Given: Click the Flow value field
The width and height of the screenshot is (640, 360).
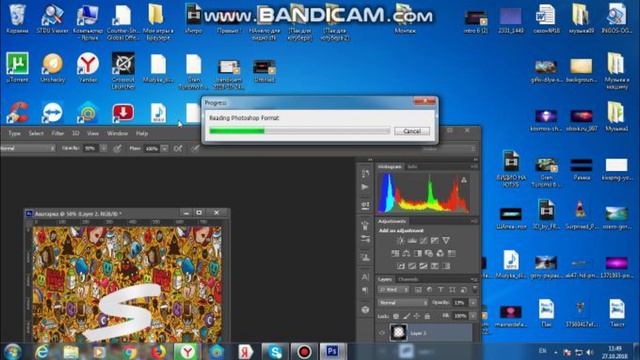Looking at the screenshot, I should click(x=151, y=149).
